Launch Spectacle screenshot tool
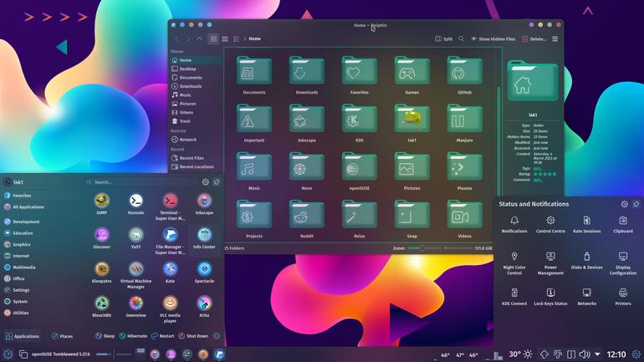Viewport: 644px width, 362px height. pos(204,272)
